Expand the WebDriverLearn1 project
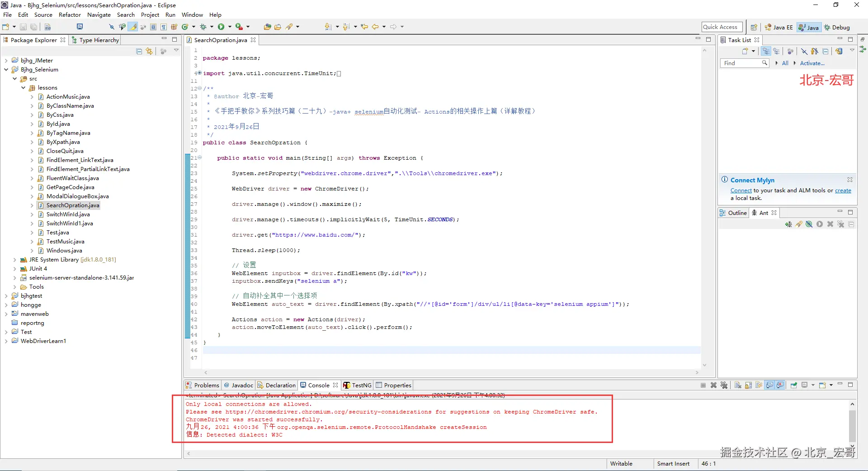The height and width of the screenshot is (471, 868). (x=6, y=341)
